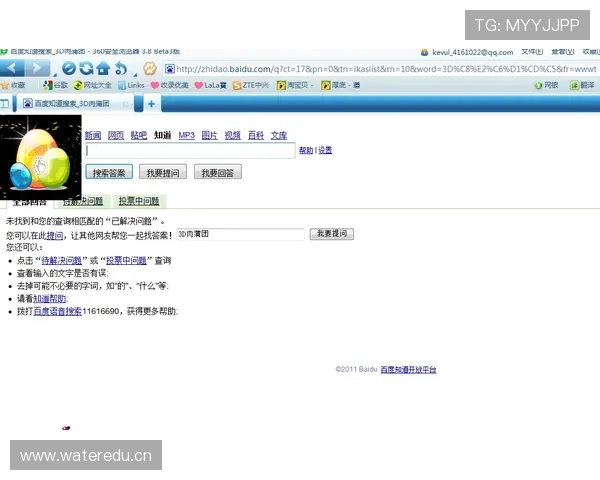
Task: Stop loading with the Stop icon
Action: click(69, 69)
